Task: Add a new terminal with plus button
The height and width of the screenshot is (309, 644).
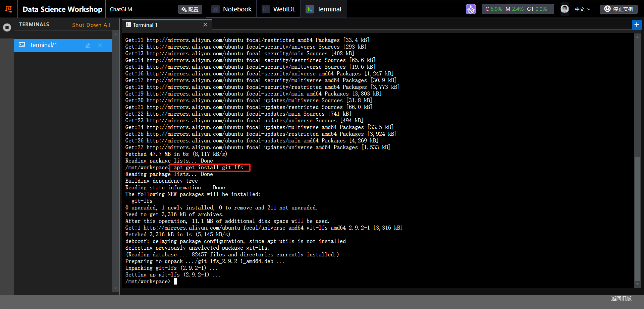Action: coord(637,25)
